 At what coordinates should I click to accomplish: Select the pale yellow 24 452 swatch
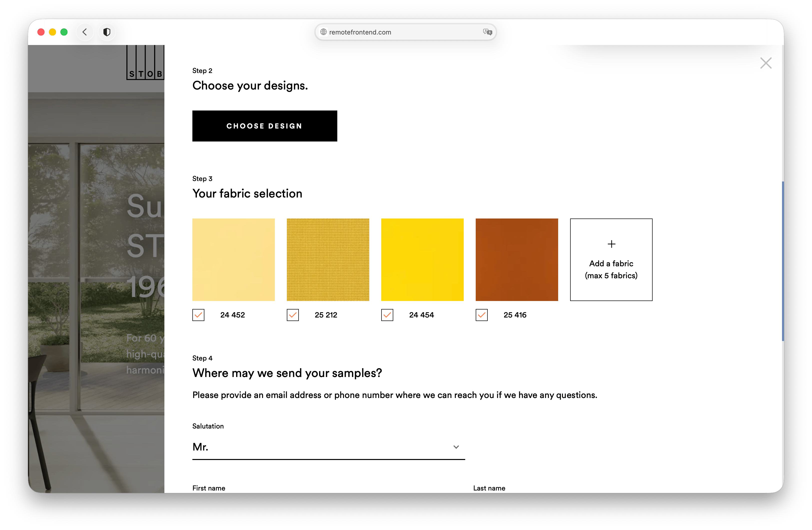233,259
